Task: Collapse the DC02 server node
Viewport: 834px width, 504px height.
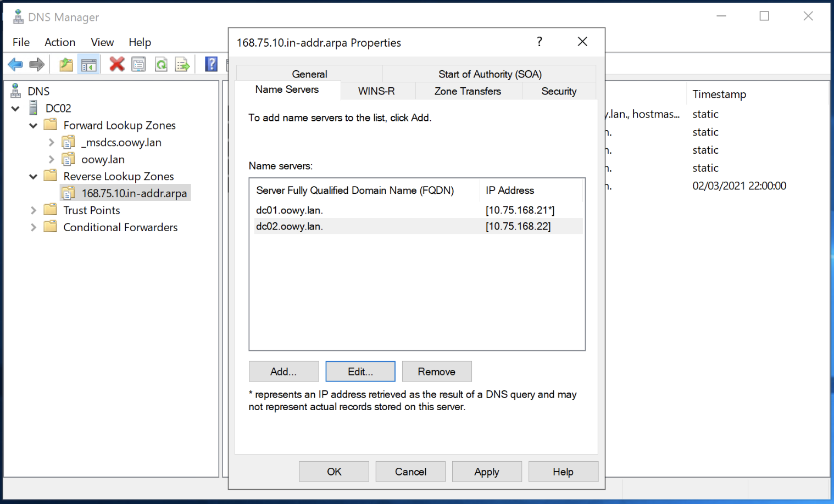Action: (x=15, y=109)
